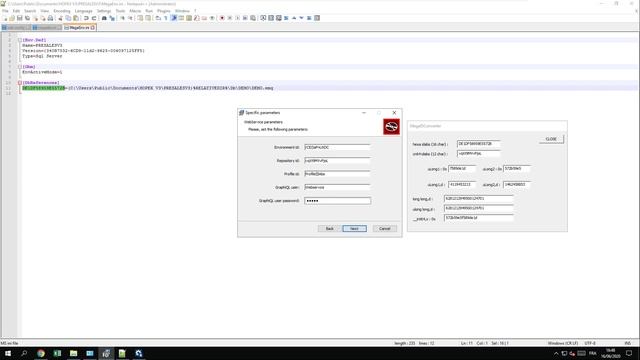Image resolution: width=640 pixels, height=360 pixels.
Task: Click the Next button in Specific parameters dialog
Action: point(354,229)
